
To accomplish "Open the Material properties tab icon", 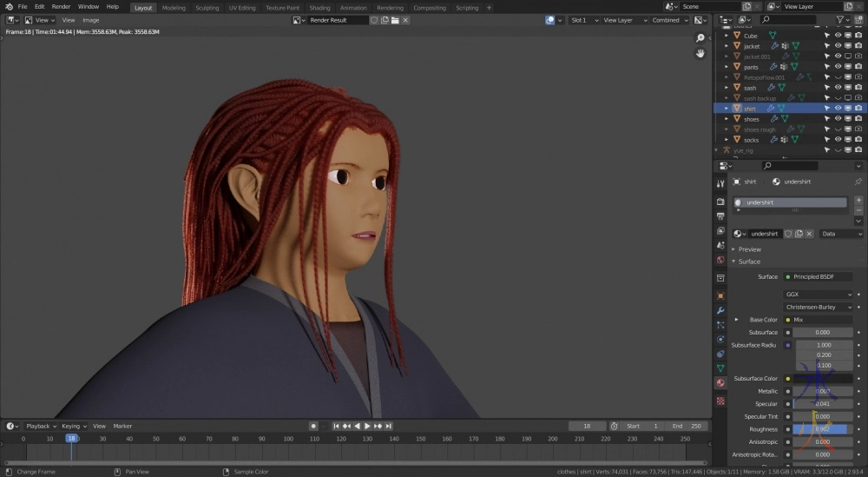I will (720, 383).
